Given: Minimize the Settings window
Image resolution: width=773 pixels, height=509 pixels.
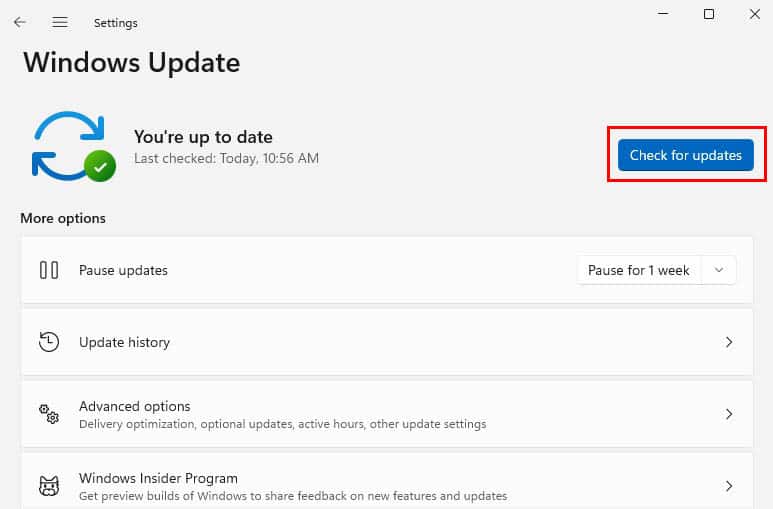Looking at the screenshot, I should (663, 14).
